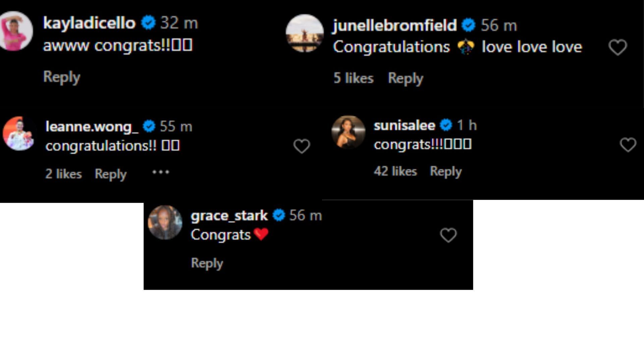The image size is (644, 362).
Task: Reply to grace_stark's comment
Action: (x=207, y=263)
